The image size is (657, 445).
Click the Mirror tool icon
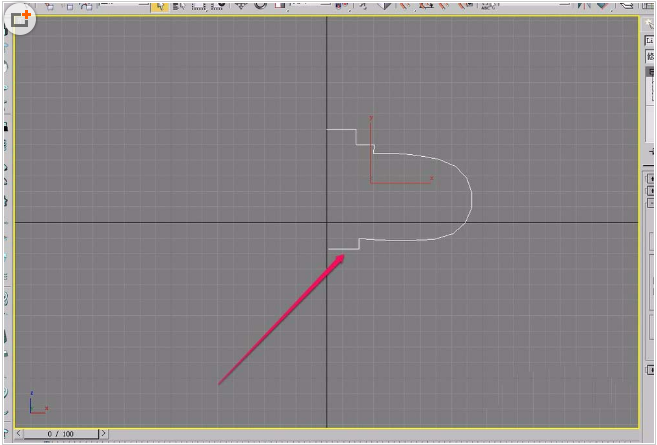point(584,6)
